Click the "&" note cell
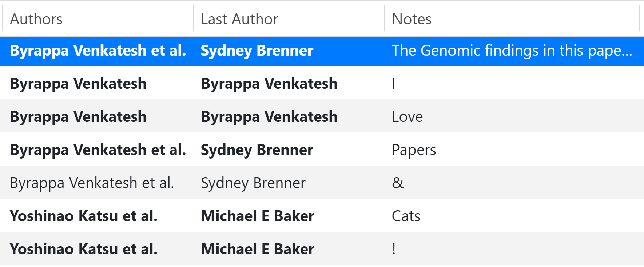The width and height of the screenshot is (644, 267). (398, 183)
